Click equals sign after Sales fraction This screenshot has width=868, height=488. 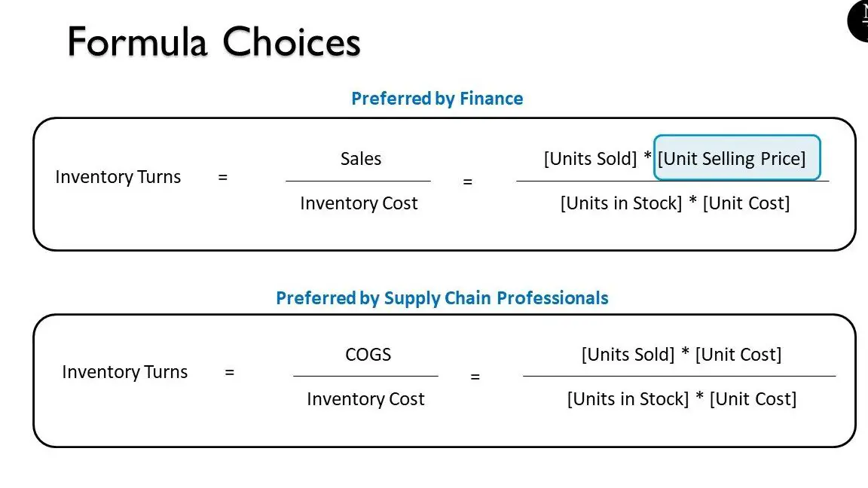pos(468,181)
